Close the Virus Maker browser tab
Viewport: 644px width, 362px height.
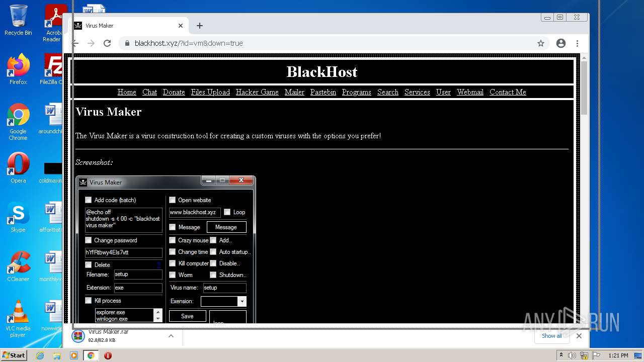[181, 26]
